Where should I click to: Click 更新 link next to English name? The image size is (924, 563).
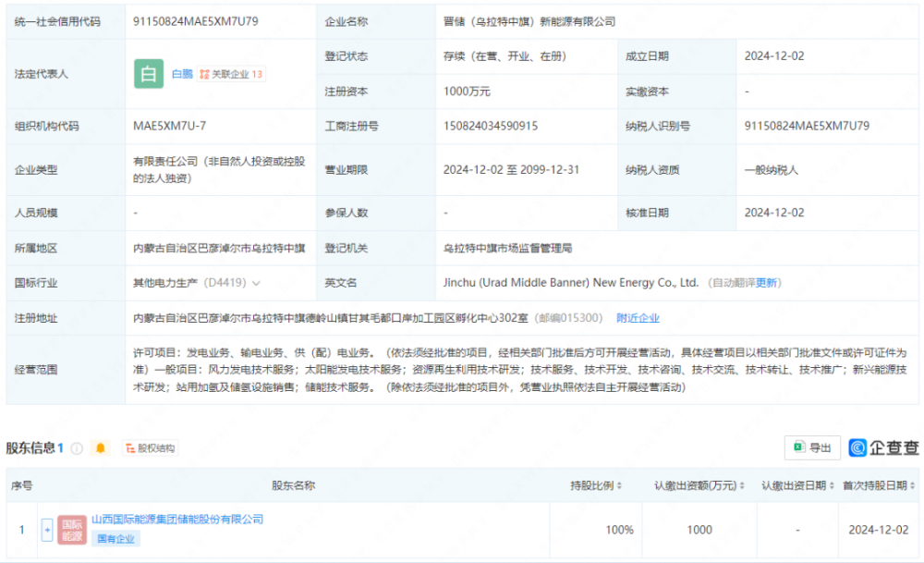pos(767,283)
